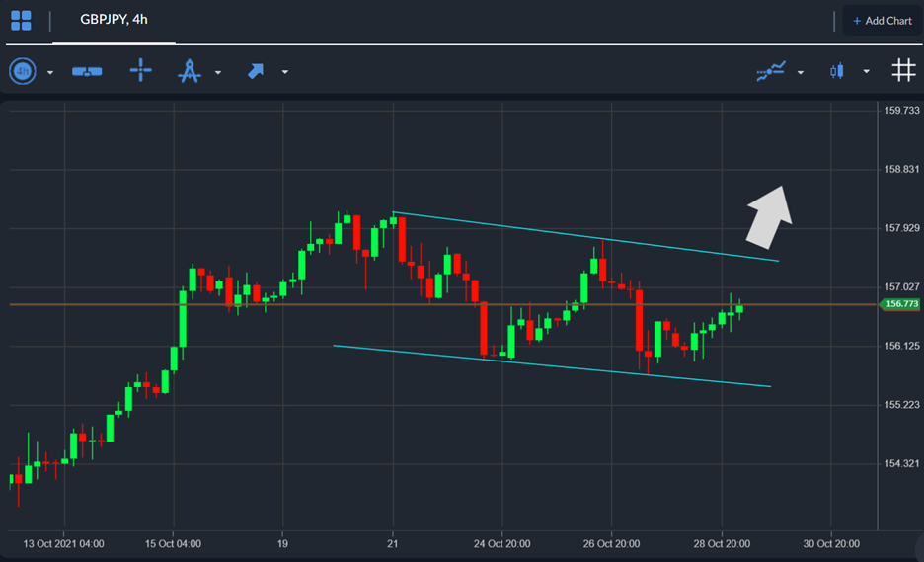The image size is (924, 562).
Task: Click the 159.733 price axis label
Action: pos(901,111)
